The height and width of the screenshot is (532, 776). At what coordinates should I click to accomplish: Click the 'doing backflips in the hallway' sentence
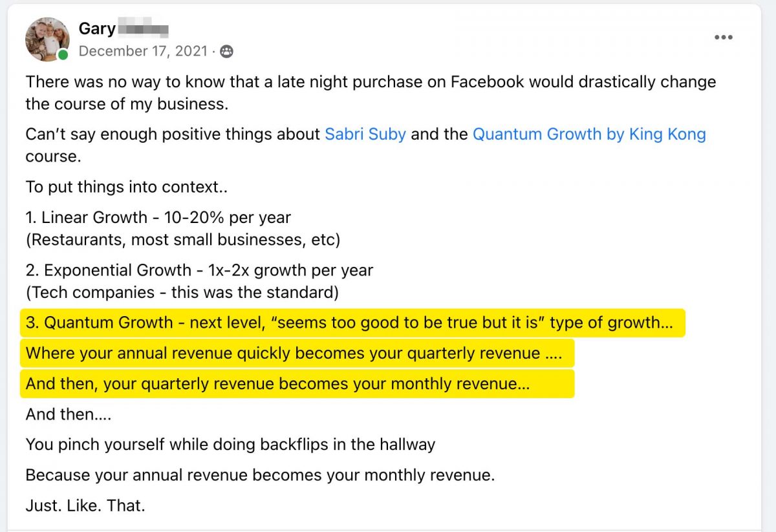click(x=231, y=445)
